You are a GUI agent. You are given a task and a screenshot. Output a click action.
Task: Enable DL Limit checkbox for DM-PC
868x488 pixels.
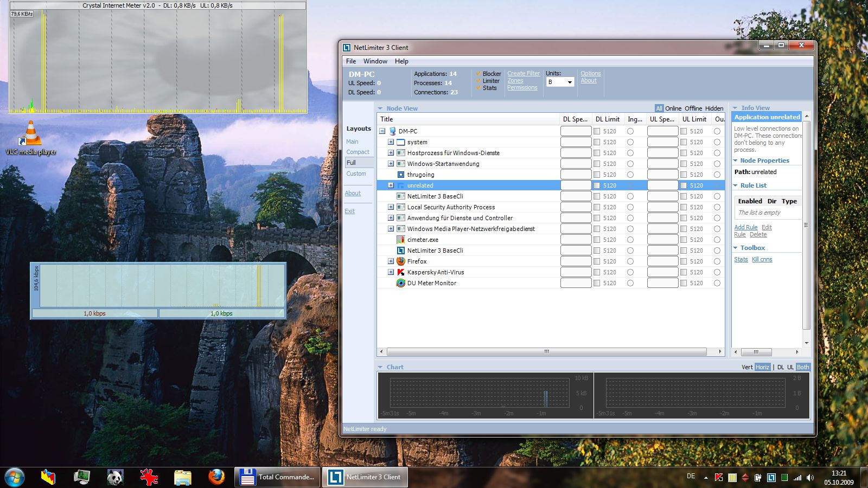pyautogui.click(x=597, y=131)
